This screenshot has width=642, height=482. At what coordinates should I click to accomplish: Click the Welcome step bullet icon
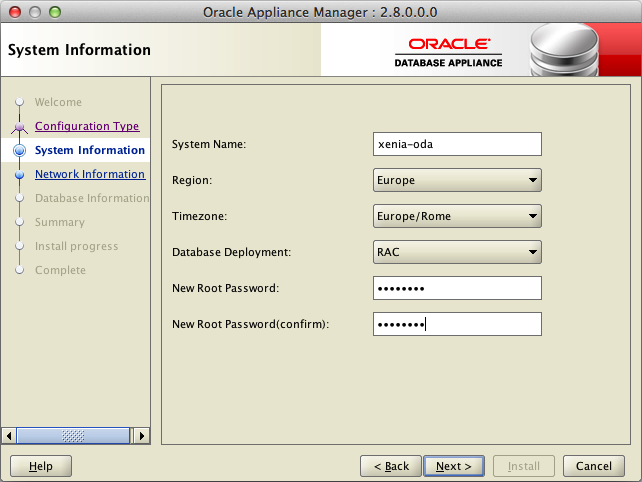point(19,102)
